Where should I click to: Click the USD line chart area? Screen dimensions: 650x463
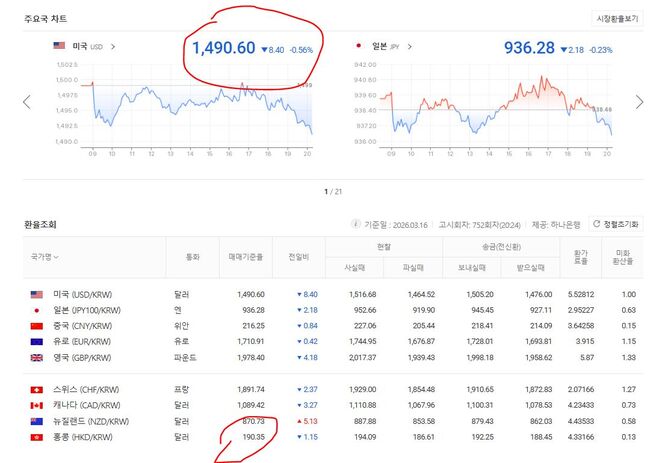tap(200, 108)
